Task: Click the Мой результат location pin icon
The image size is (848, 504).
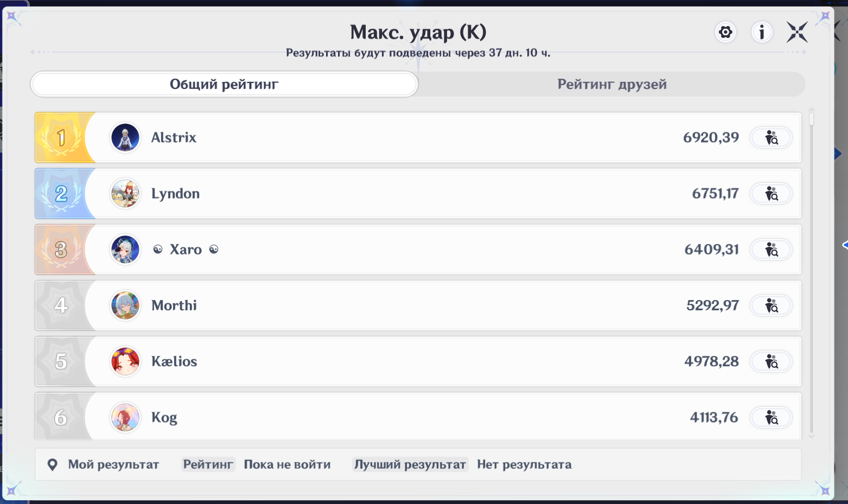Action: (53, 464)
